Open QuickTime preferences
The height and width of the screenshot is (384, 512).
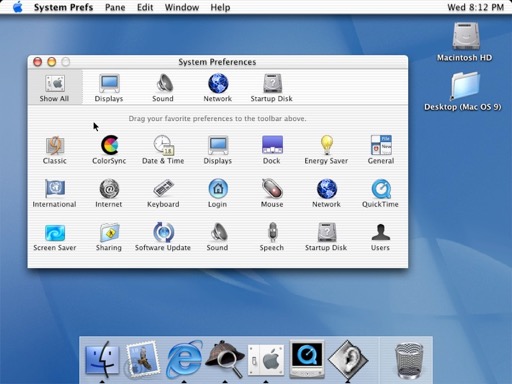pos(380,194)
